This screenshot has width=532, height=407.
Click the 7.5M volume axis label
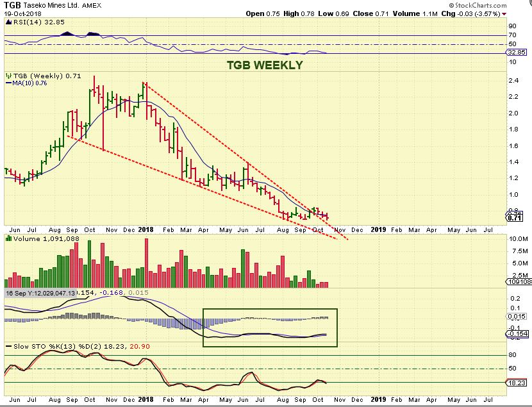tap(520, 251)
